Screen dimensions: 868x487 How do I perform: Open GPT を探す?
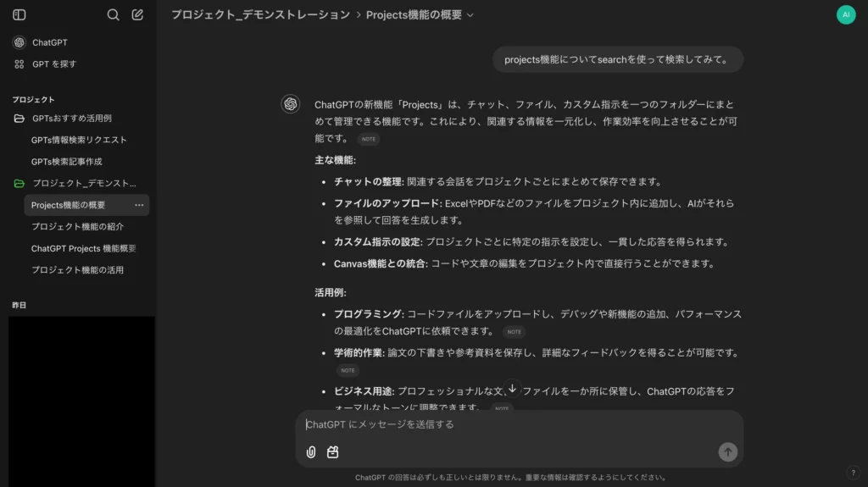pyautogui.click(x=54, y=64)
